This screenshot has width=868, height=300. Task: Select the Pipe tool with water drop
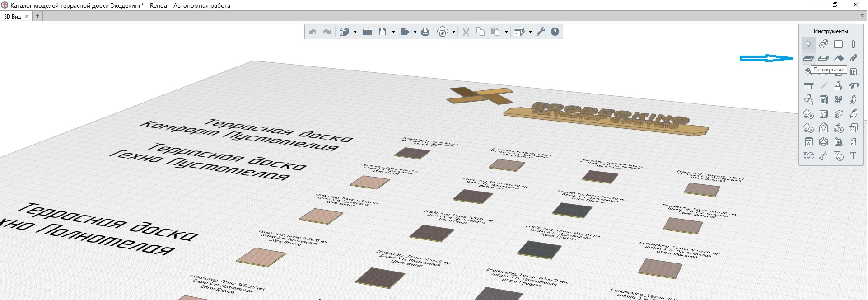pos(809,114)
